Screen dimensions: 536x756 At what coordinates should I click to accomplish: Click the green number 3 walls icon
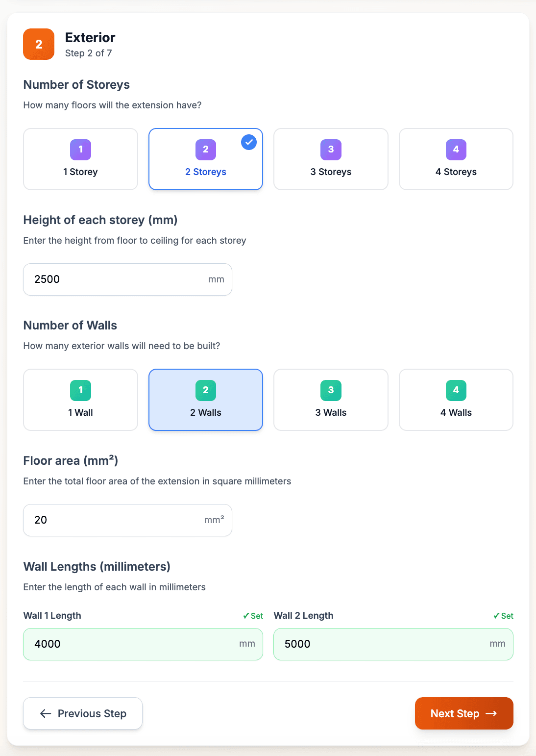331,390
